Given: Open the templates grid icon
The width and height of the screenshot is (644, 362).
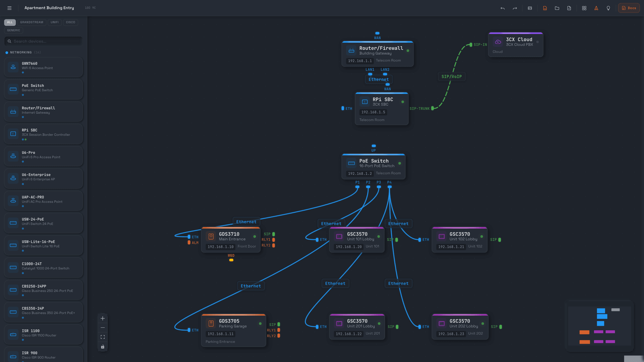Looking at the screenshot, I should coord(584,8).
